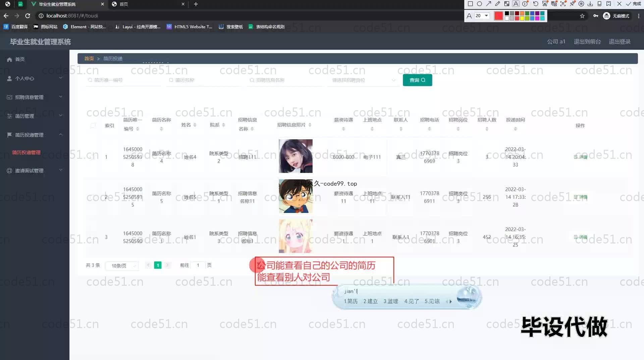Click the translate screenshot icon
The height and width of the screenshot is (360, 644).
coord(554,4)
